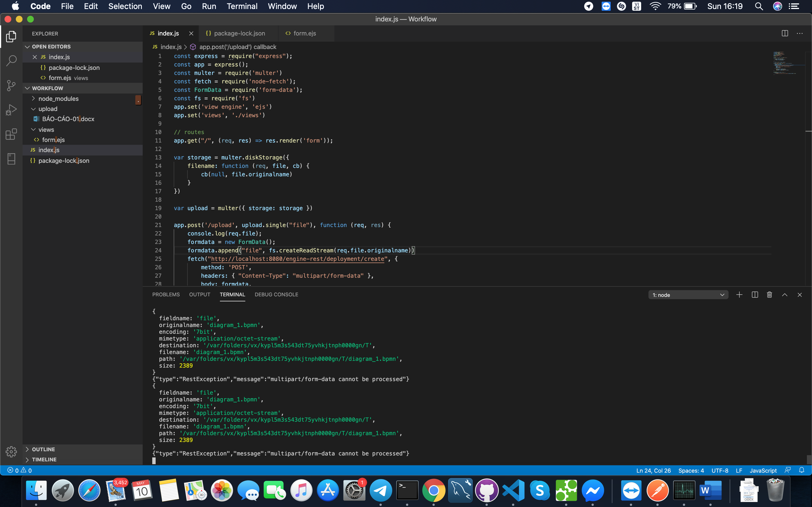Image resolution: width=812 pixels, height=507 pixels.
Task: Click the JavaScript language mode button
Action: (x=763, y=470)
